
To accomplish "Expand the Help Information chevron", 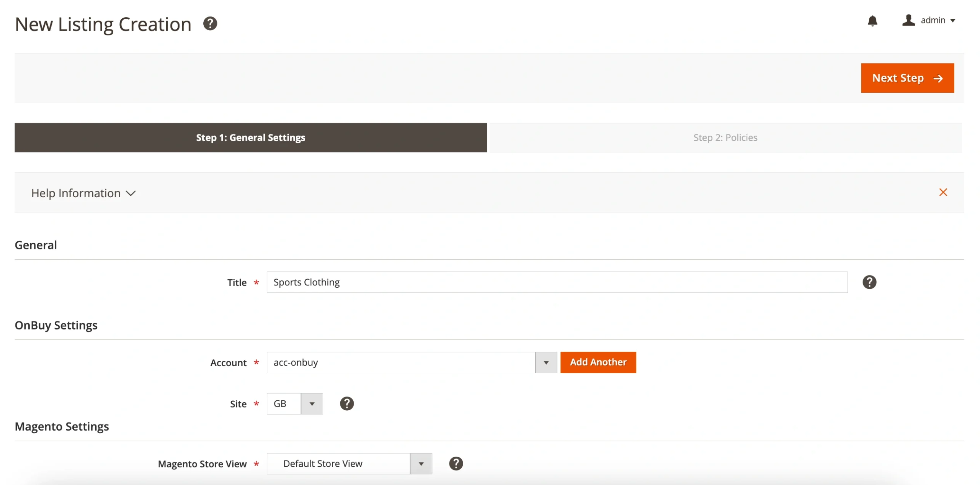I will pos(131,193).
